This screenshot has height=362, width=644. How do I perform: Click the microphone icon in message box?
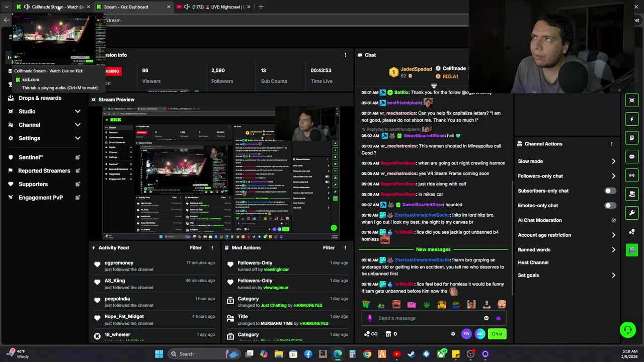[x=370, y=318]
